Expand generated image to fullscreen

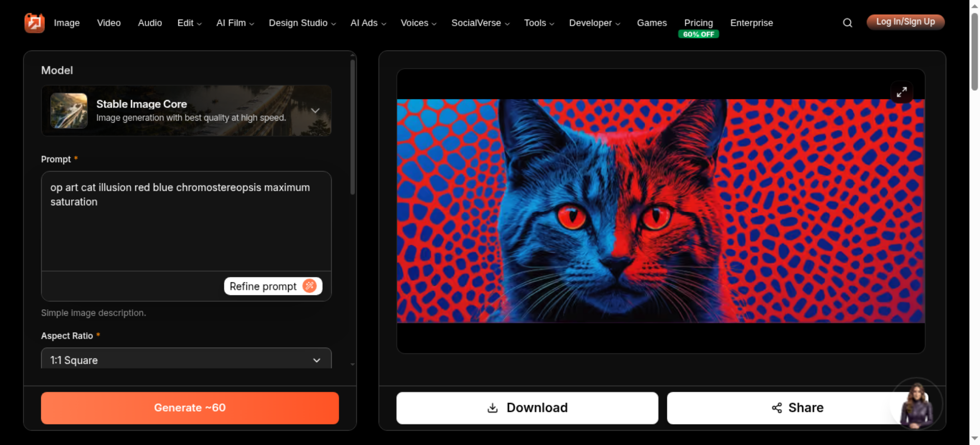tap(902, 92)
